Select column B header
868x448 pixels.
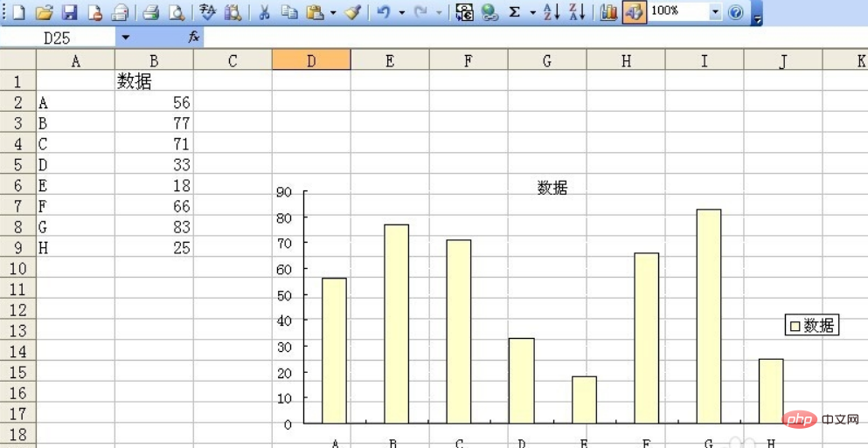pyautogui.click(x=155, y=60)
